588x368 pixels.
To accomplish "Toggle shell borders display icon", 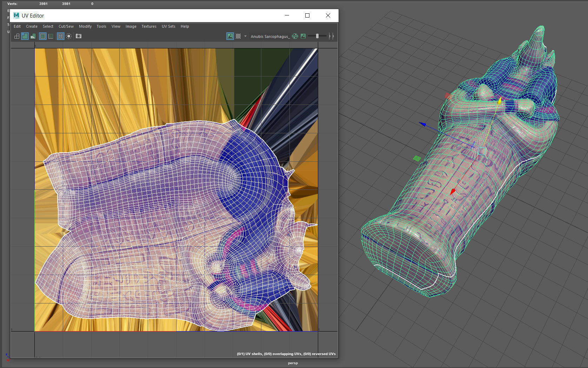I will 51,36.
